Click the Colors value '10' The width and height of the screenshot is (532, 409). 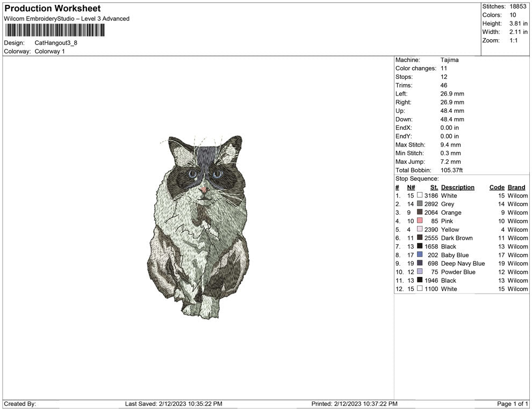tap(513, 15)
